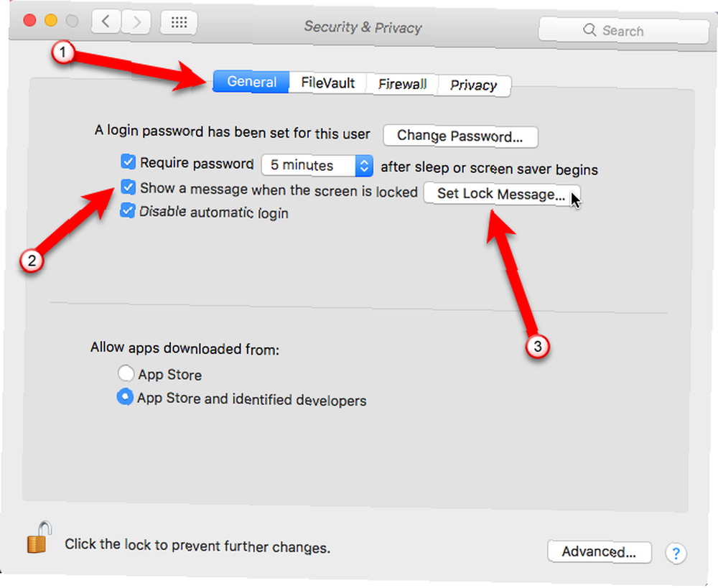Show all preferences grid icon

coord(179,22)
